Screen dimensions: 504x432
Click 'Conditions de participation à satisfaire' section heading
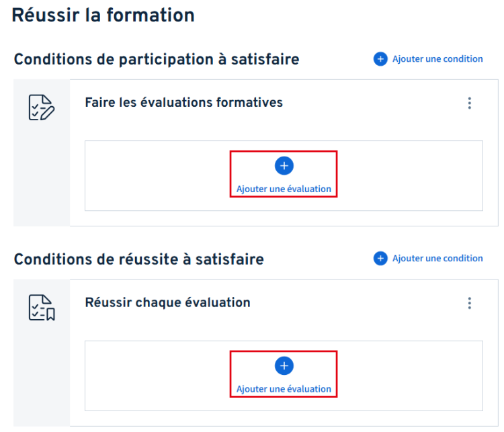click(x=157, y=59)
